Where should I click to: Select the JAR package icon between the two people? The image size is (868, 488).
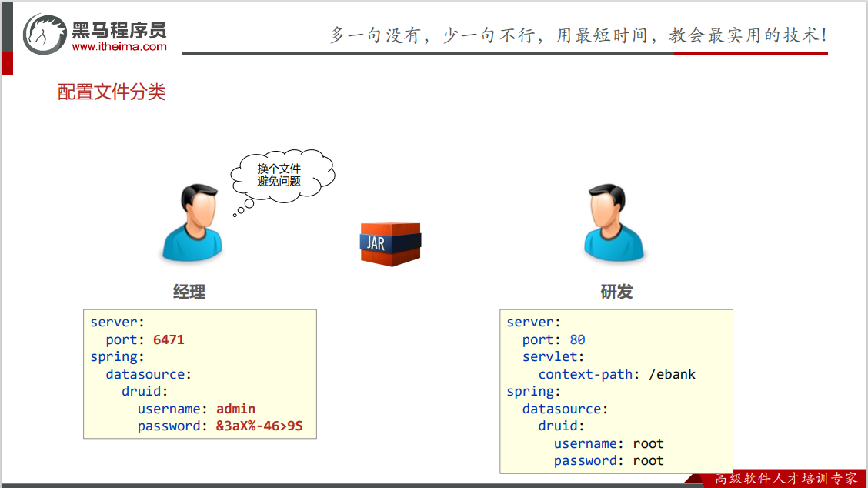(x=389, y=242)
